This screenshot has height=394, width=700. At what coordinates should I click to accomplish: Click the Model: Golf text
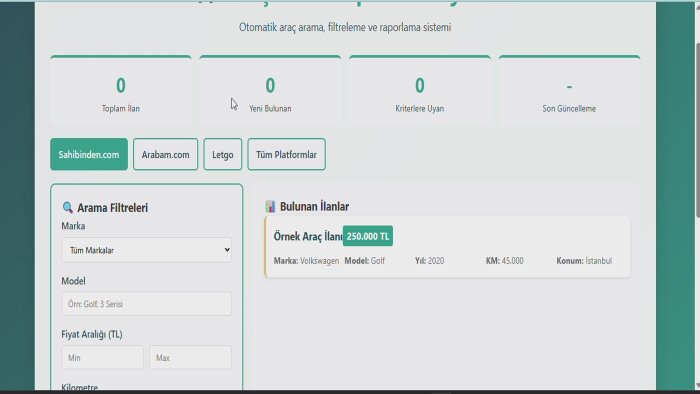click(365, 261)
